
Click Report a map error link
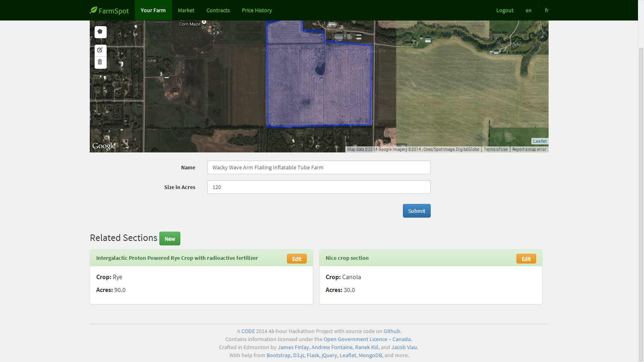point(529,149)
